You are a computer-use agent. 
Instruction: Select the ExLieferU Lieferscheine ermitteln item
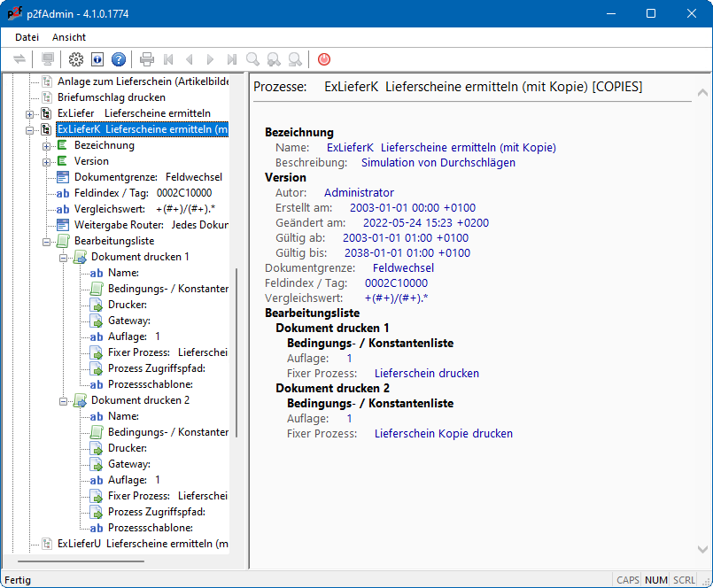(x=142, y=544)
